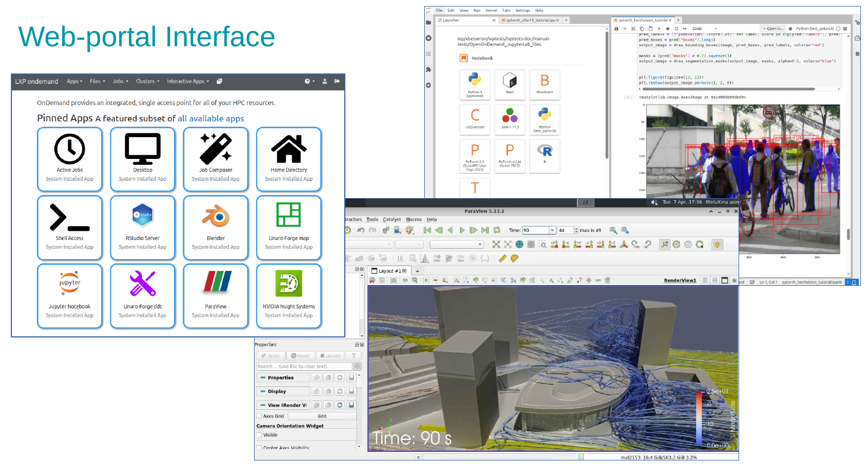Check the Center Axes Visibility box
The width and height of the screenshot is (868, 467).
[259, 448]
